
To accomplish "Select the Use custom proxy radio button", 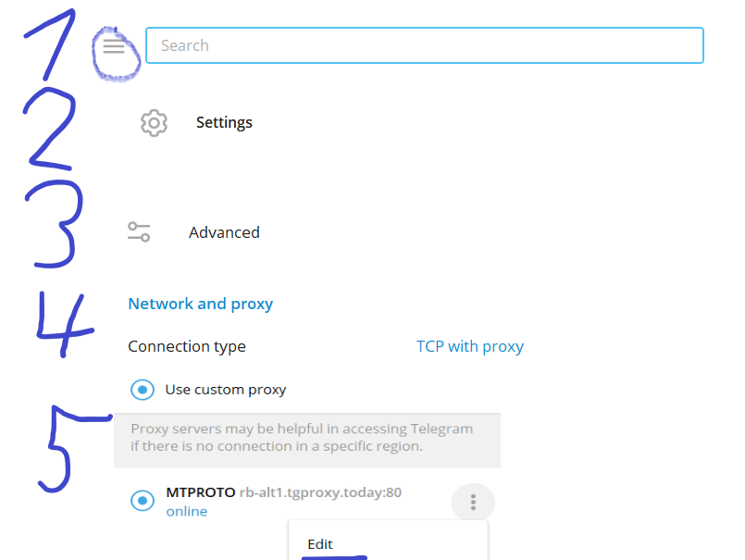I will 143,390.
